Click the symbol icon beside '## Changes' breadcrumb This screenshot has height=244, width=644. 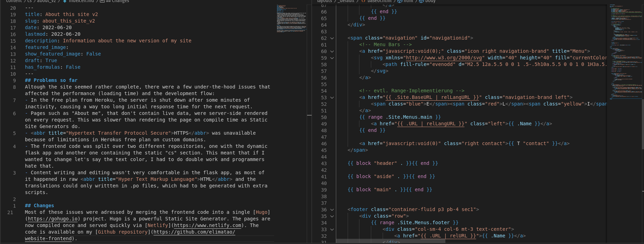102,1
